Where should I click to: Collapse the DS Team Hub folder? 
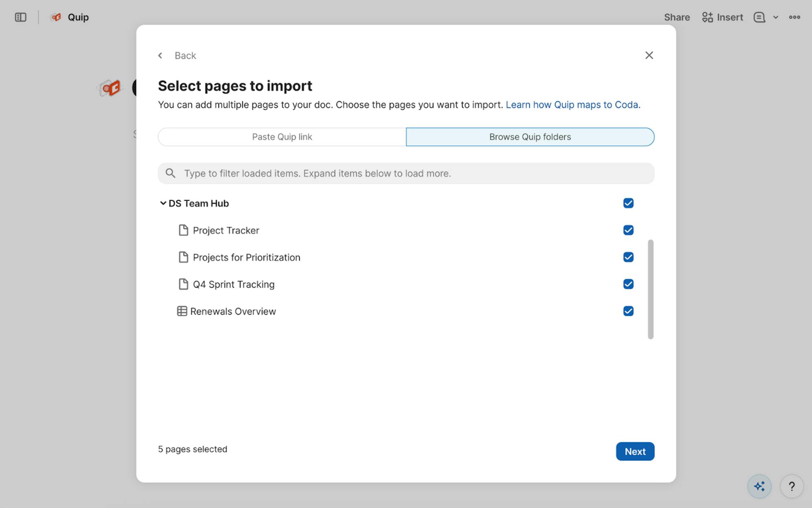point(163,203)
